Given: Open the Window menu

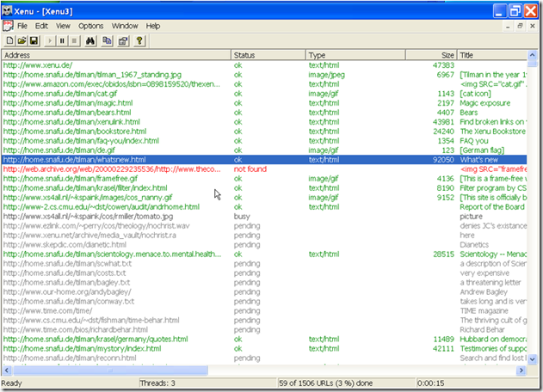Looking at the screenshot, I should [x=125, y=26].
